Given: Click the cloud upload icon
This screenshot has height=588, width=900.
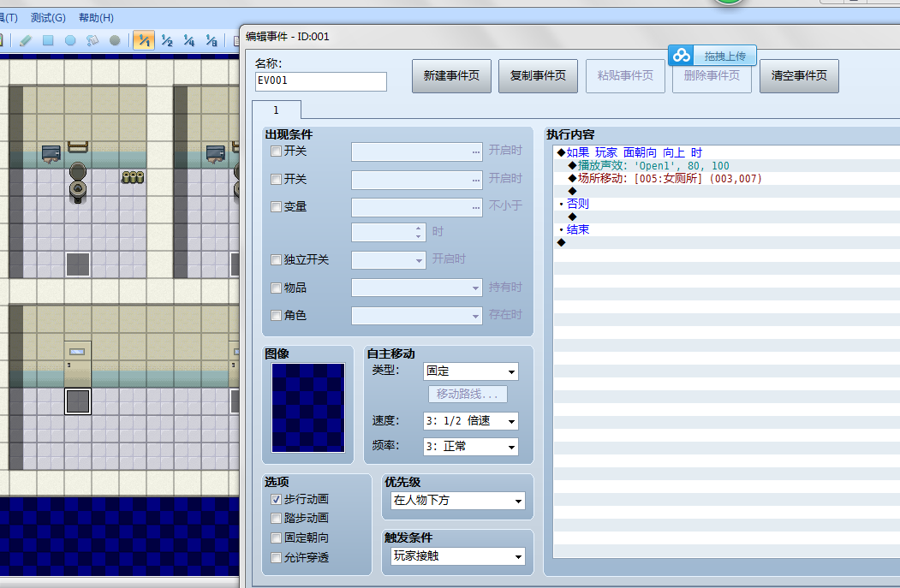Looking at the screenshot, I should [x=682, y=56].
